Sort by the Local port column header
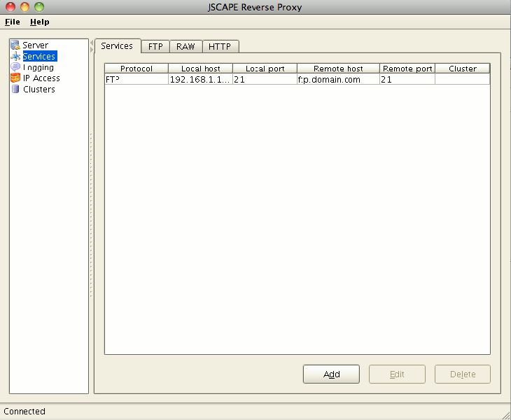Image resolution: width=511 pixels, height=420 pixels. click(x=265, y=69)
